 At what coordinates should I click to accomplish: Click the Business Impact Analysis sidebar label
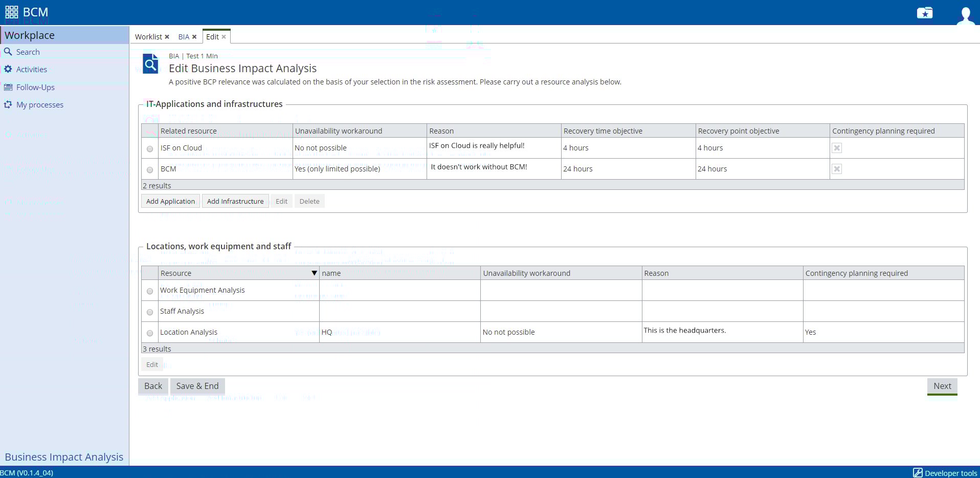pyautogui.click(x=64, y=457)
